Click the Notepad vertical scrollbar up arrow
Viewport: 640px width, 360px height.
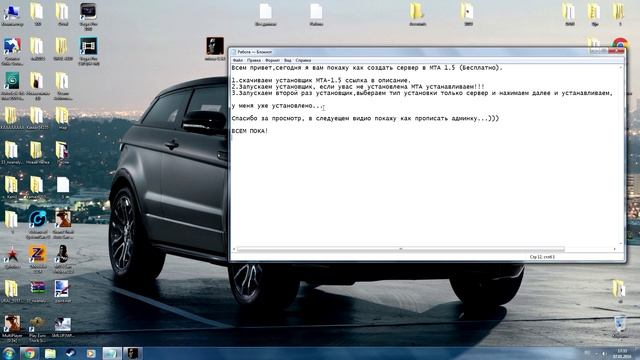[x=621, y=67]
